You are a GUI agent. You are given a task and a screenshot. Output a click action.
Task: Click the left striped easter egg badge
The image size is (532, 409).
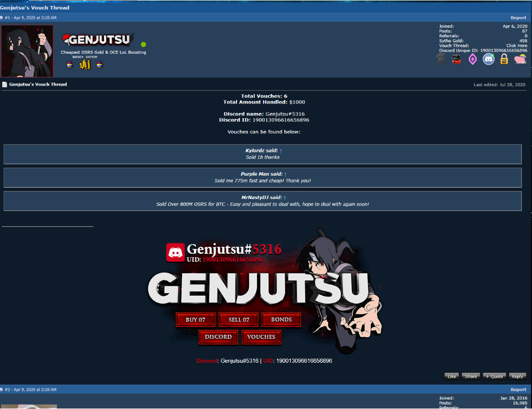[70, 65]
